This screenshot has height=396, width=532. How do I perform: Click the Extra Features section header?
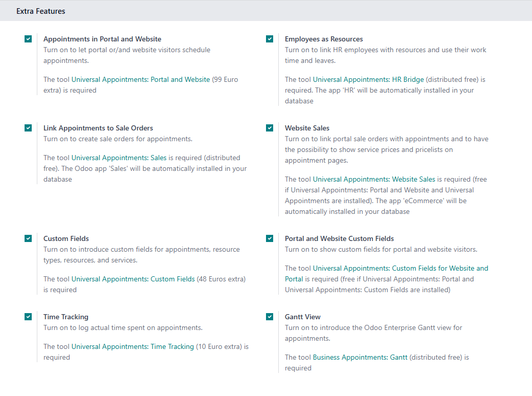[x=41, y=11]
